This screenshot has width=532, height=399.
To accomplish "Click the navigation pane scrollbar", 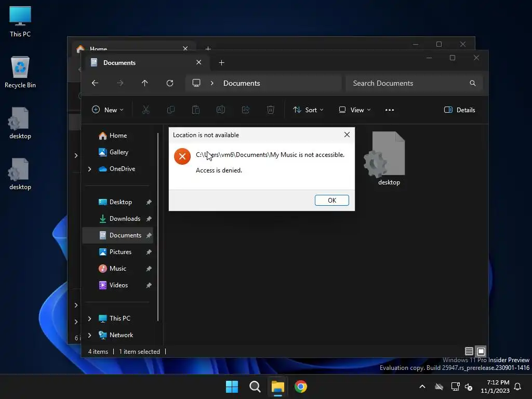I will pos(158,227).
